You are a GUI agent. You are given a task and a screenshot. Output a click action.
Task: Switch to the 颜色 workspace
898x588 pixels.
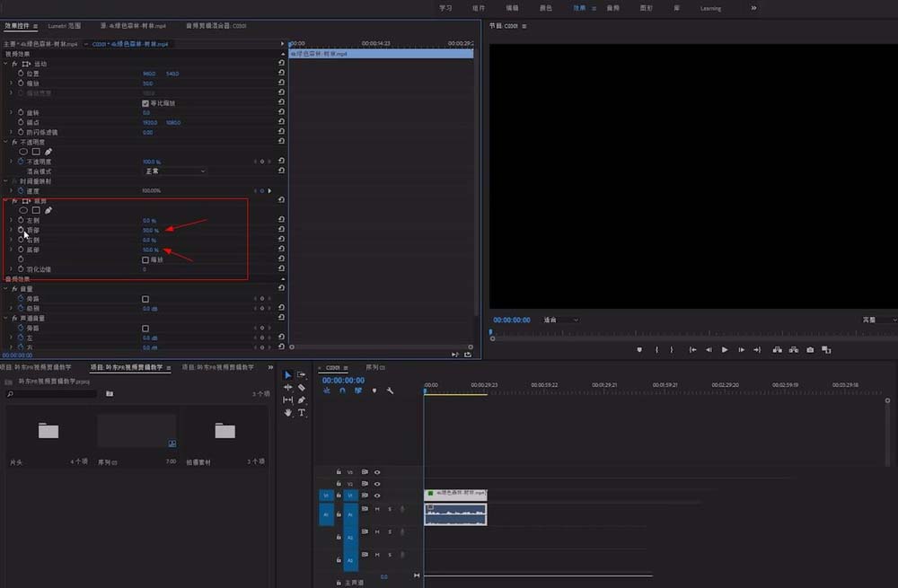[x=546, y=8]
